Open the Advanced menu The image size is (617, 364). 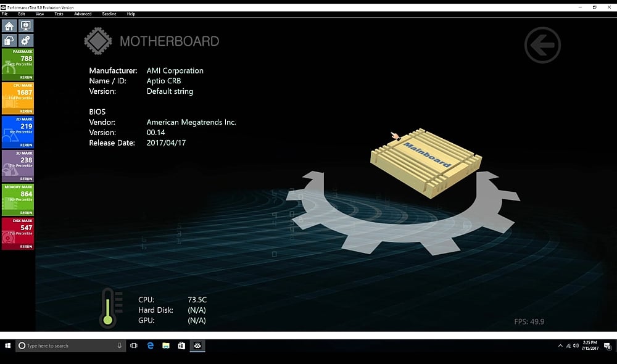83,14
